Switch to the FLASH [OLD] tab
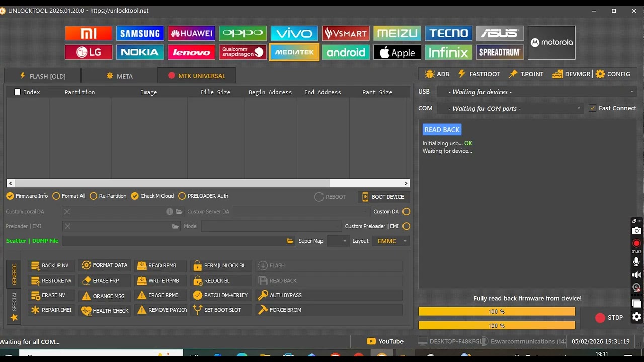644x362 pixels. coord(42,76)
